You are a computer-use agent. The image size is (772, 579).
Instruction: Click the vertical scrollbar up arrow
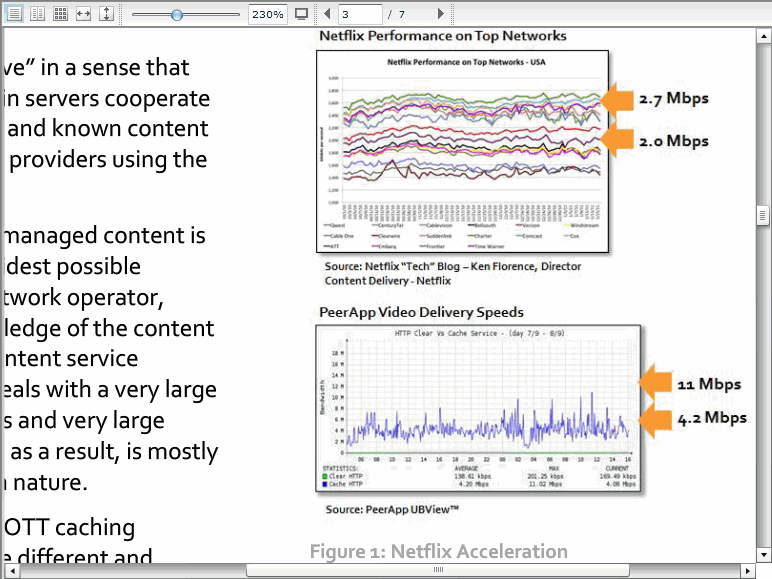point(763,36)
